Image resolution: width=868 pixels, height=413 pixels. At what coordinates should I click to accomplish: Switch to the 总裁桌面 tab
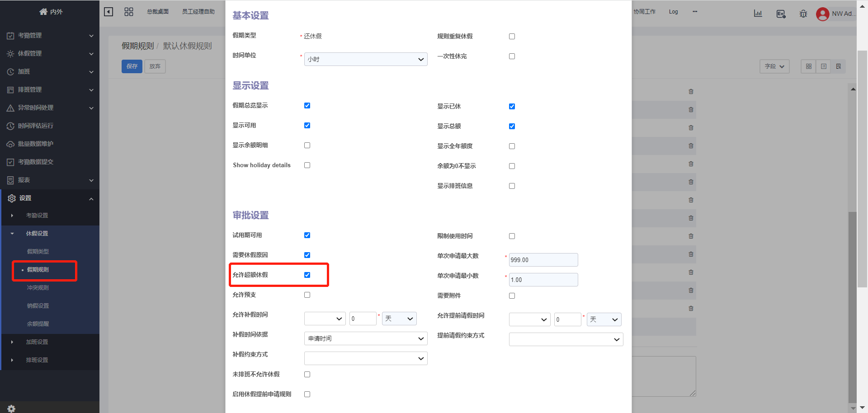pos(158,11)
